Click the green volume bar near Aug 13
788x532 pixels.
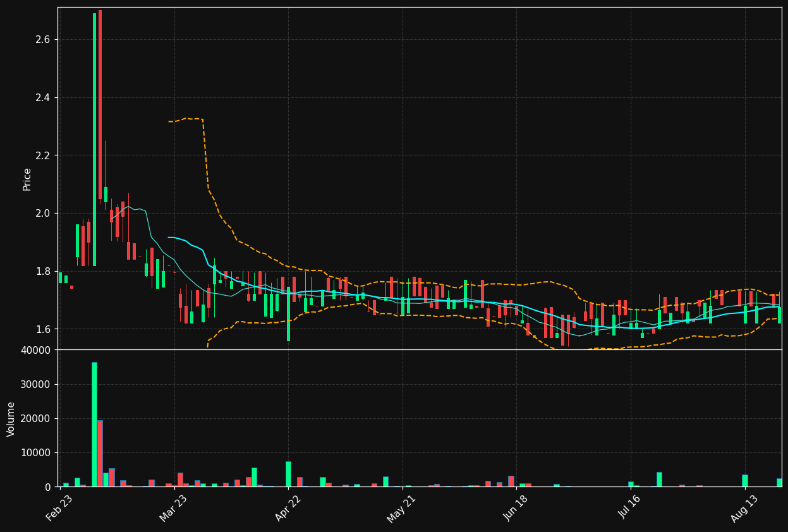coord(745,481)
